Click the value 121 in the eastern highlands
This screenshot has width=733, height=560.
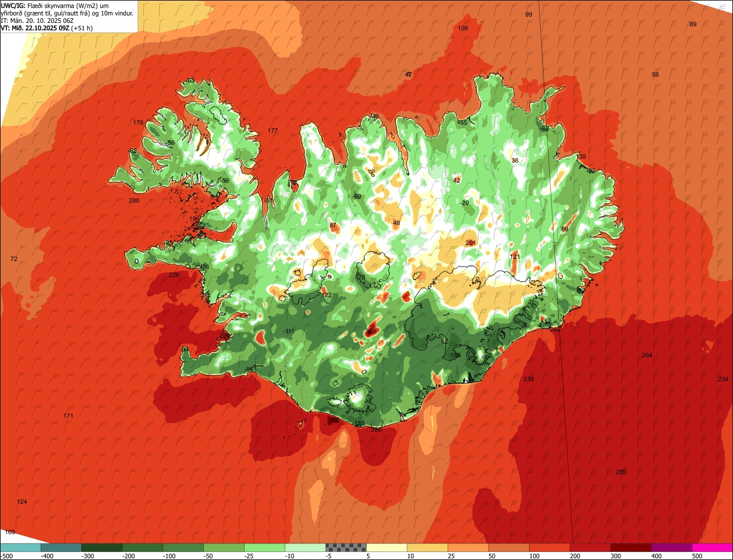(x=515, y=257)
